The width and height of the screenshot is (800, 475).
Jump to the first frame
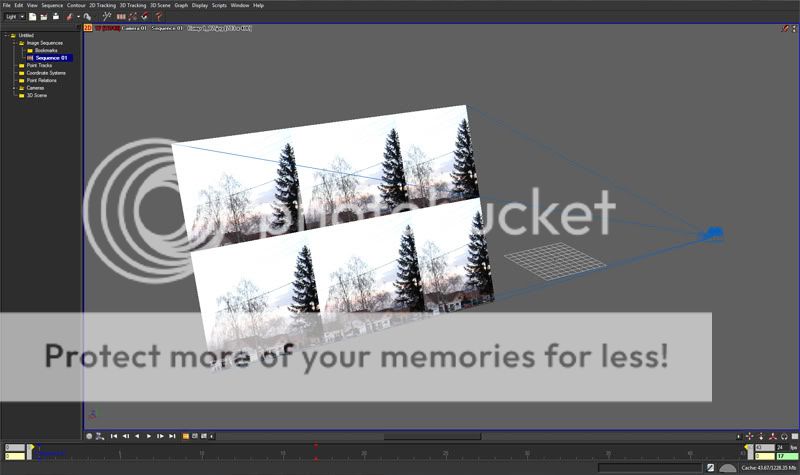[x=113, y=436]
